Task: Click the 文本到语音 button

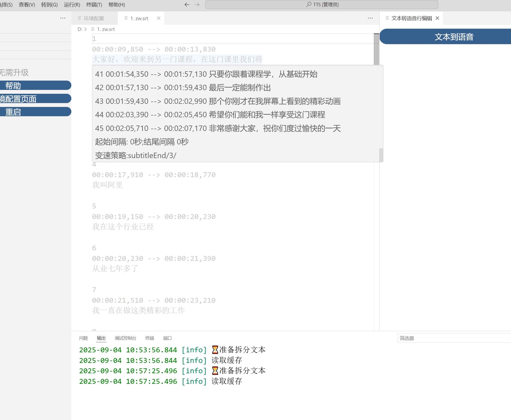Action: [453, 37]
